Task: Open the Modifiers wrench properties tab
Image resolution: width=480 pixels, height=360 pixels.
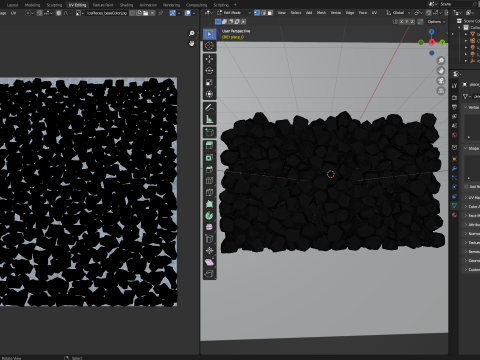Action: (x=454, y=168)
